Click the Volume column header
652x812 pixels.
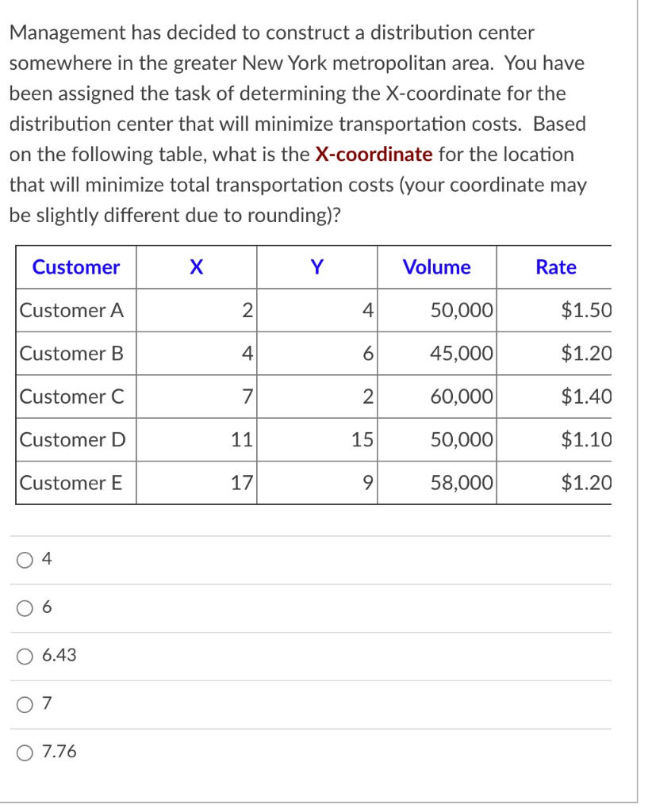pos(436,267)
